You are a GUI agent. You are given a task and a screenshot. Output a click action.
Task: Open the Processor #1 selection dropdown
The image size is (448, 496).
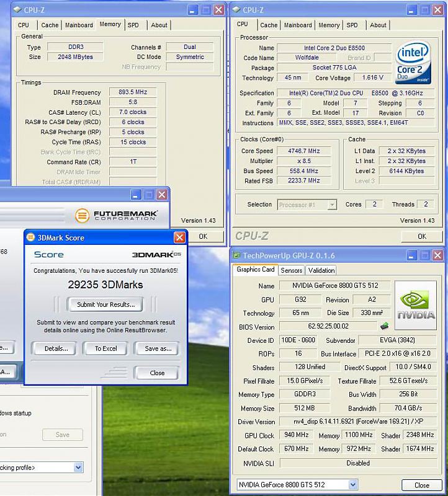[332, 205]
